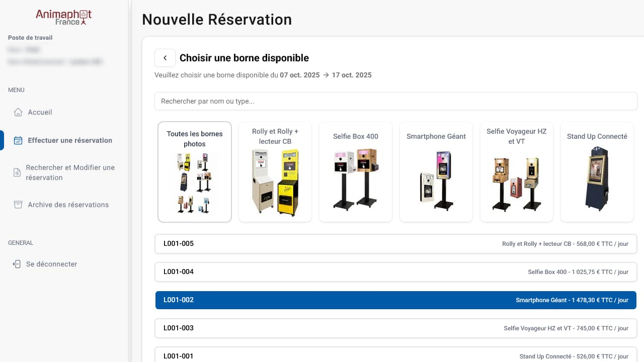Choose borne L001-004 Selfie Box 400
Screen dimensions: 644x362
coord(395,272)
